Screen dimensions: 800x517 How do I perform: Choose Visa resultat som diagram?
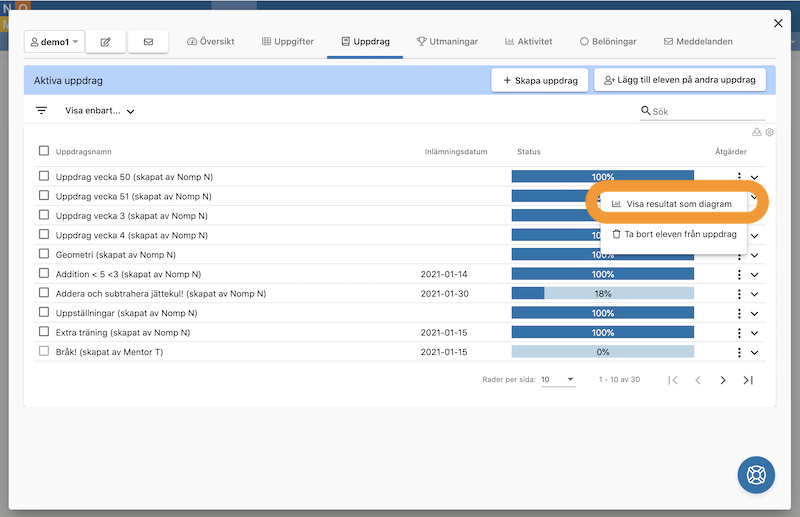[x=673, y=204]
